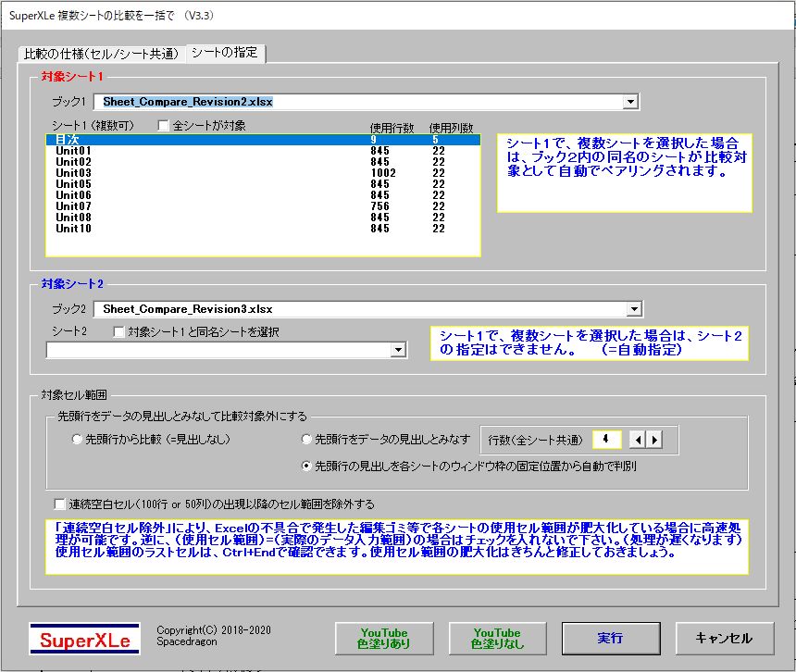796x672 pixels.
Task: Decrease 行数 with the left arrow
Action: (x=637, y=440)
